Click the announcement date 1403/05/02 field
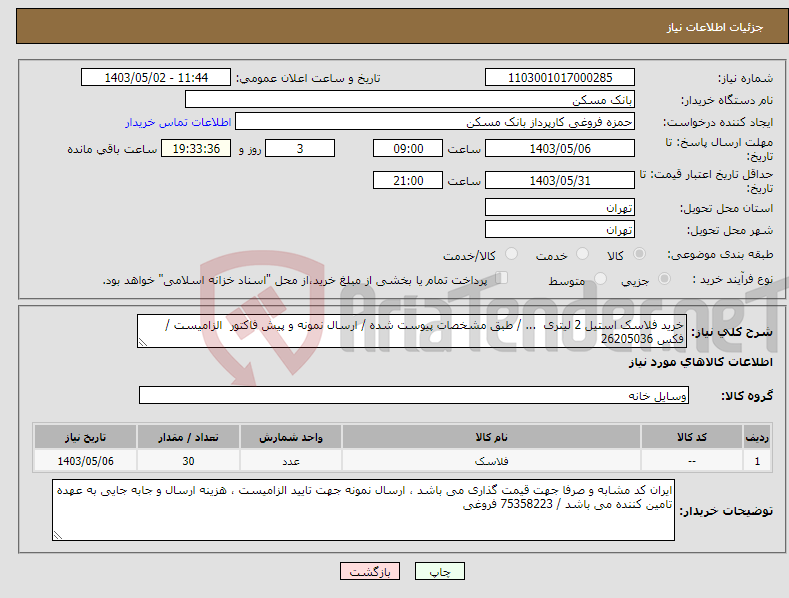 click(x=156, y=78)
